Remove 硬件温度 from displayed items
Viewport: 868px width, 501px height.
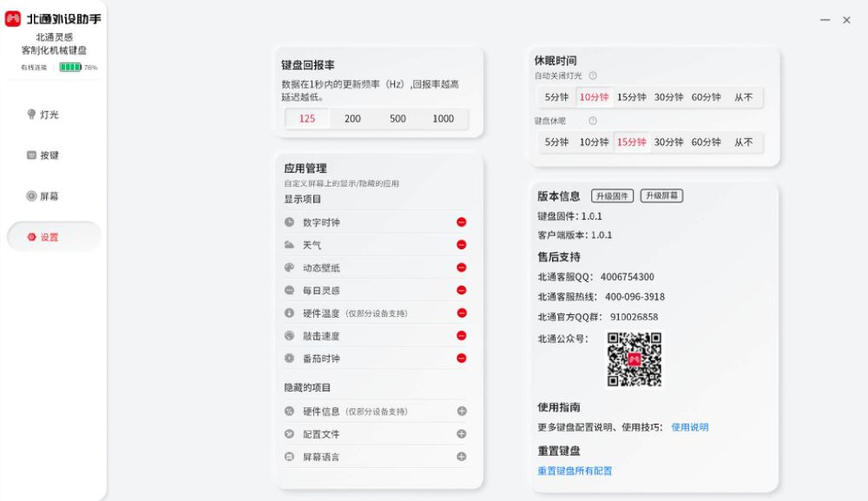pos(461,313)
